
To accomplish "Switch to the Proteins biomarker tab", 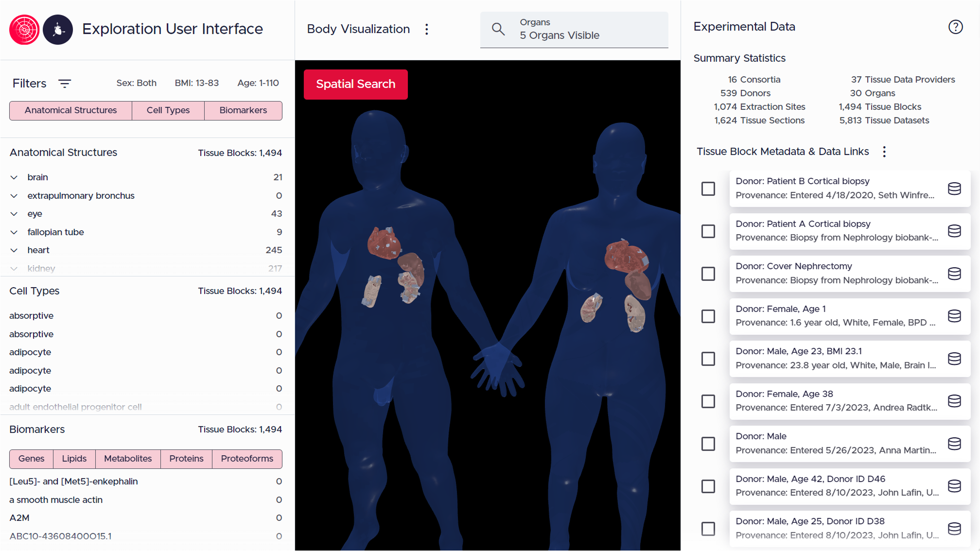I will 186,459.
